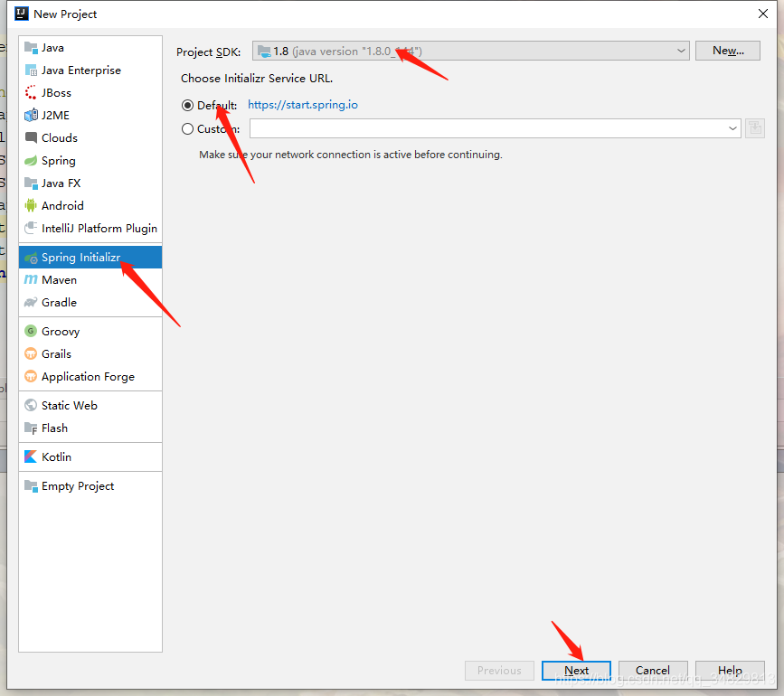The height and width of the screenshot is (696, 784).
Task: Open the start.spring.io link
Action: pyautogui.click(x=303, y=105)
